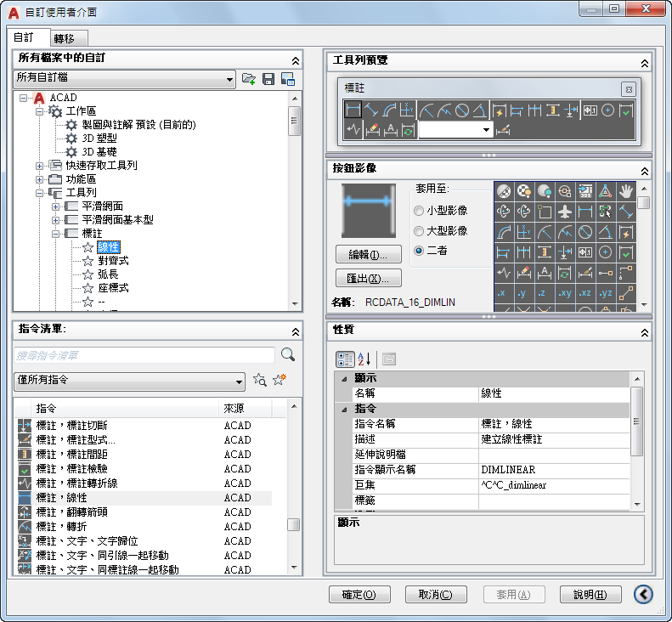
Task: Switch to the 自訂 tab
Action: [x=28, y=37]
